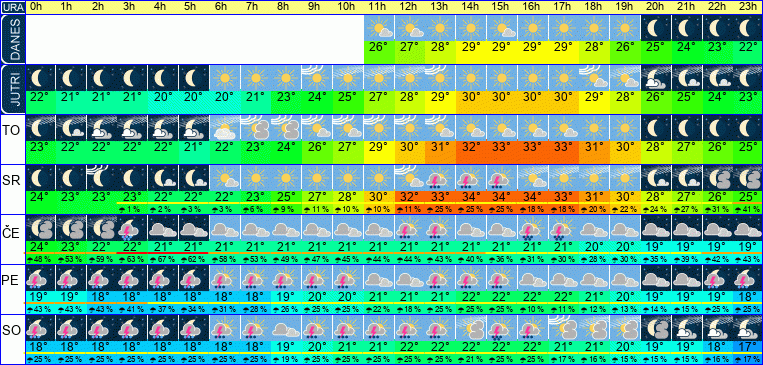Screen dimensions: 763x365
Task: Click the TO 14h partly sunny icon
Action: coord(471,128)
